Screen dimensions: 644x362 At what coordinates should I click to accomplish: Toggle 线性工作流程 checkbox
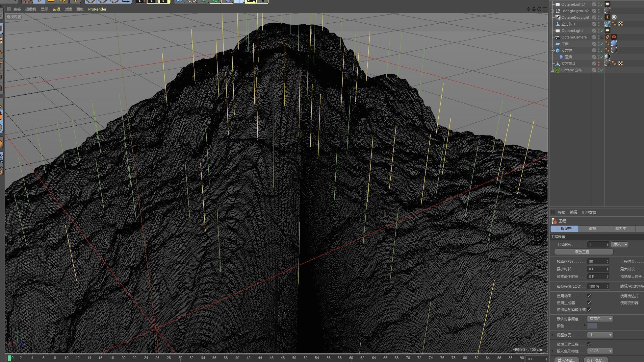tap(589, 344)
